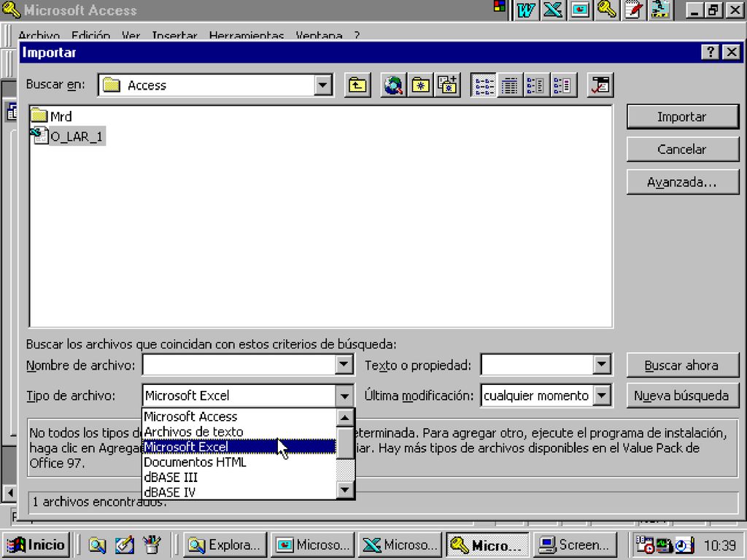Image resolution: width=747 pixels, height=560 pixels.
Task: Choose dBASE IV file type
Action: point(239,492)
